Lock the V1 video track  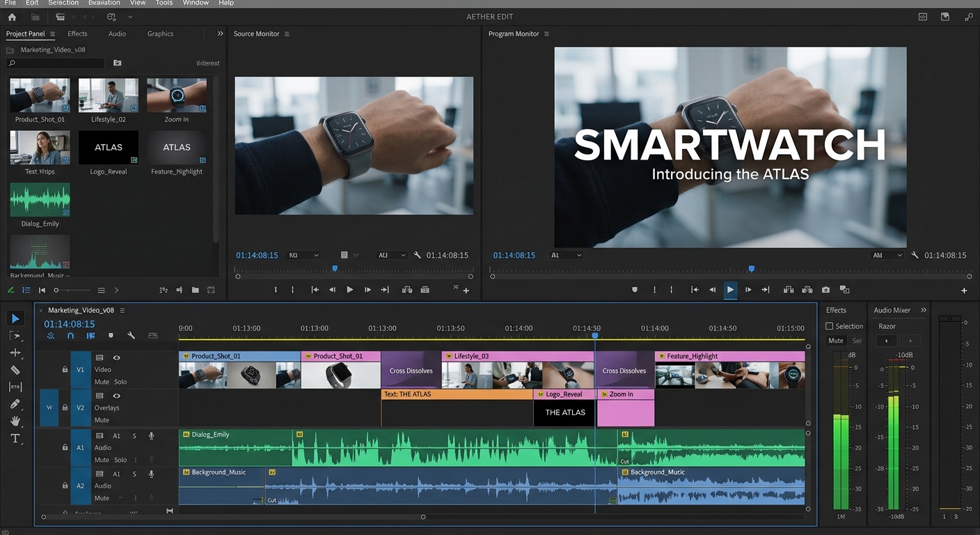point(65,369)
